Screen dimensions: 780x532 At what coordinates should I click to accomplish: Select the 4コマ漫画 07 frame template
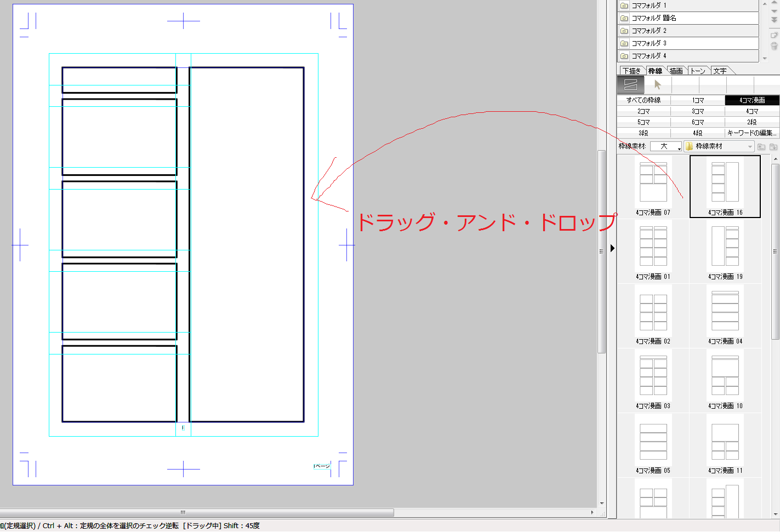click(653, 186)
